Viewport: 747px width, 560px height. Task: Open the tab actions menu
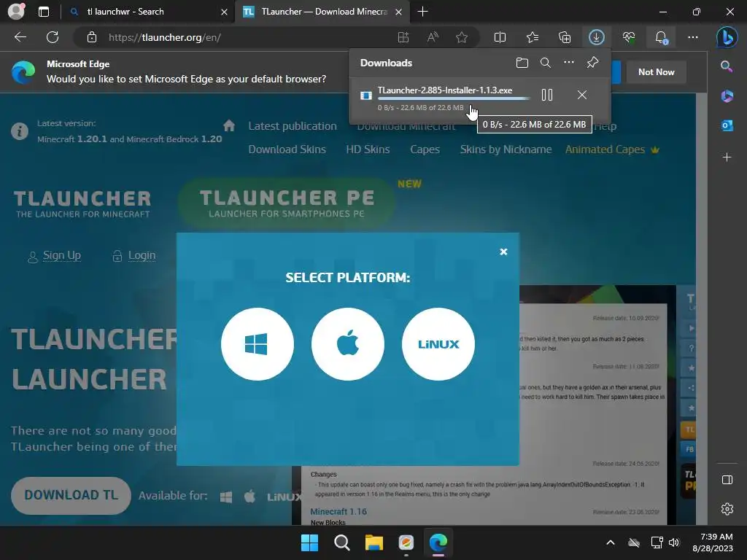click(43, 12)
